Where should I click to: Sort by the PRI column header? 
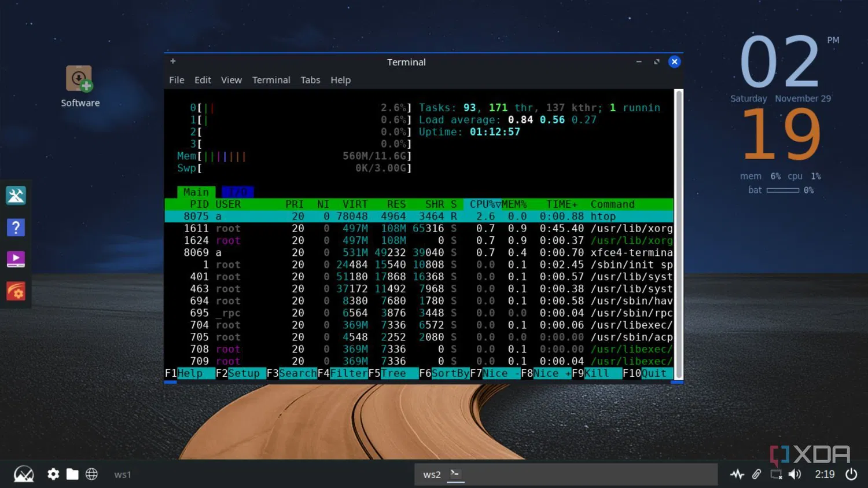295,204
